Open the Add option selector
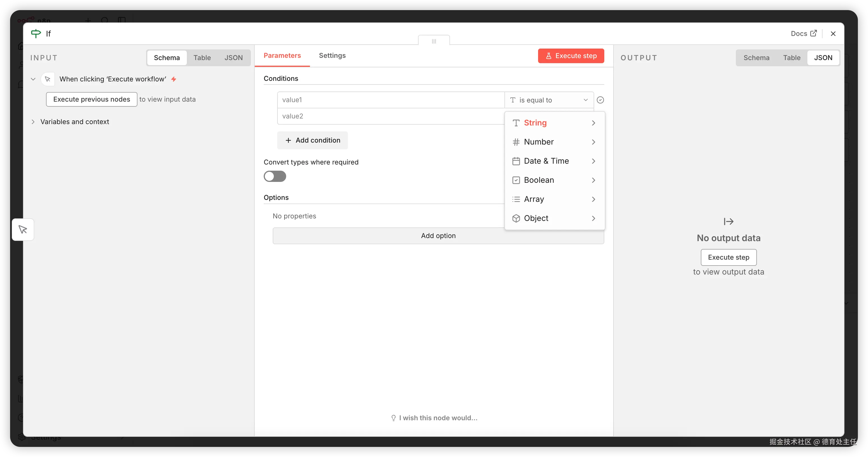 click(438, 236)
